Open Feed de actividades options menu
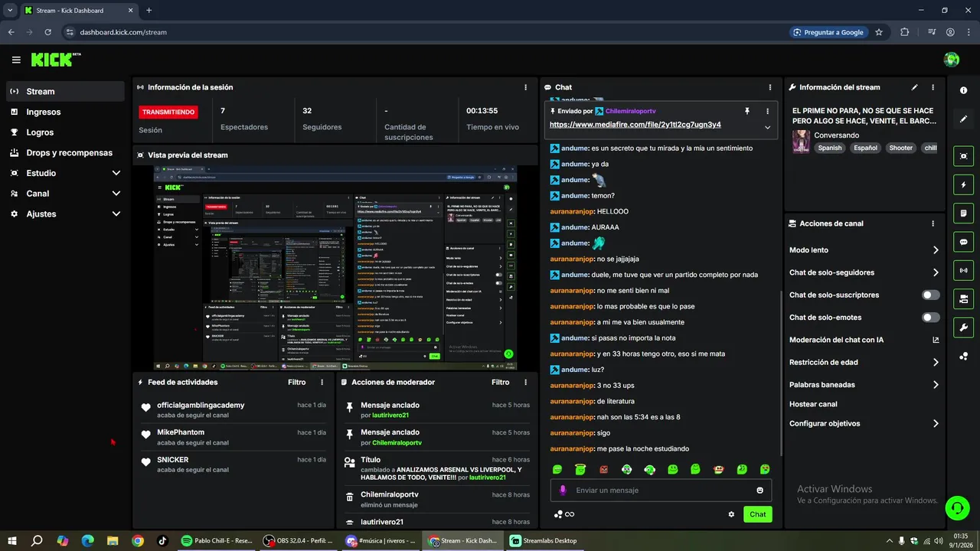Viewport: 980px width, 551px height. click(322, 382)
